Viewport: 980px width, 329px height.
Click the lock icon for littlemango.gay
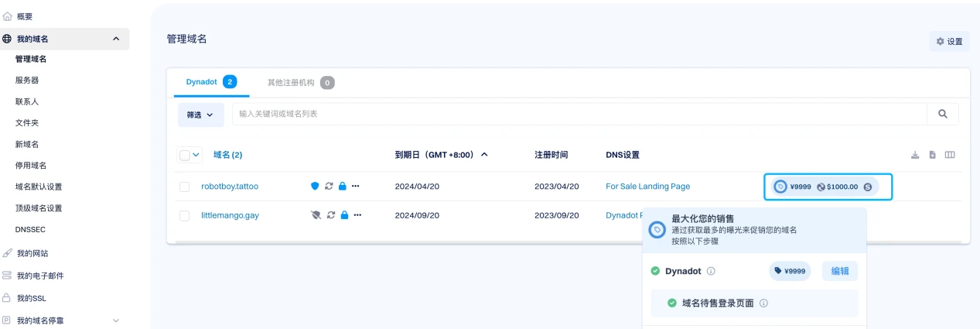(343, 215)
